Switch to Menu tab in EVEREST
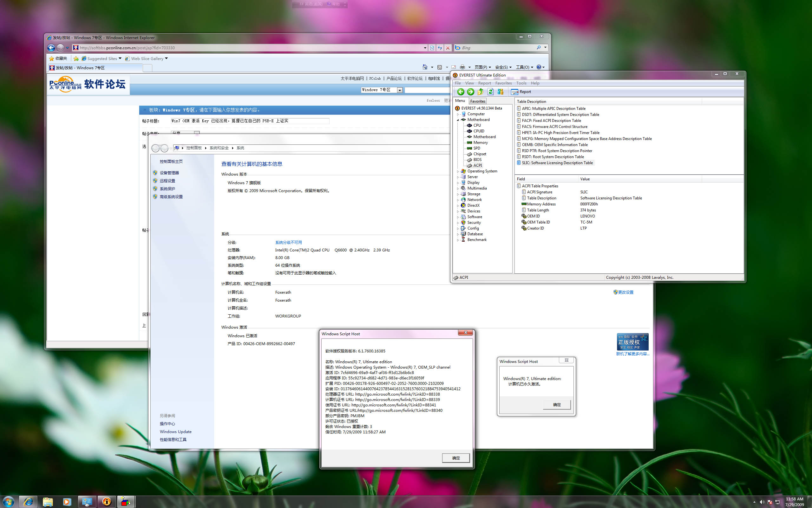 click(460, 101)
